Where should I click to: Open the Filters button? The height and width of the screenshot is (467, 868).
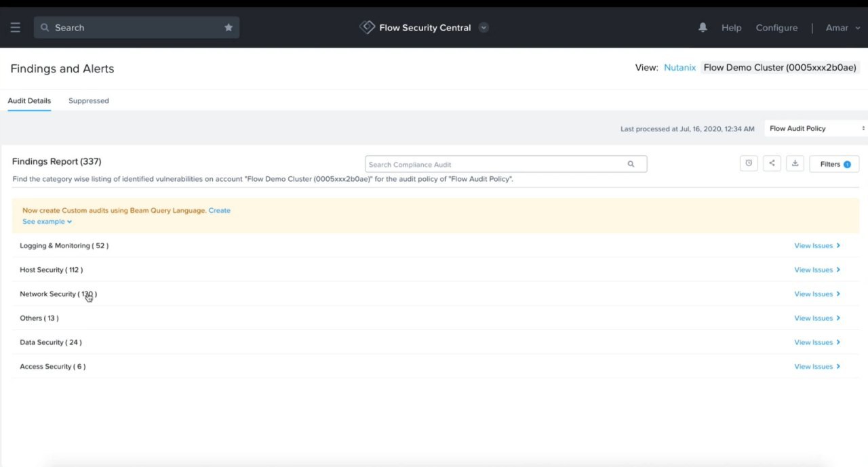pos(834,164)
